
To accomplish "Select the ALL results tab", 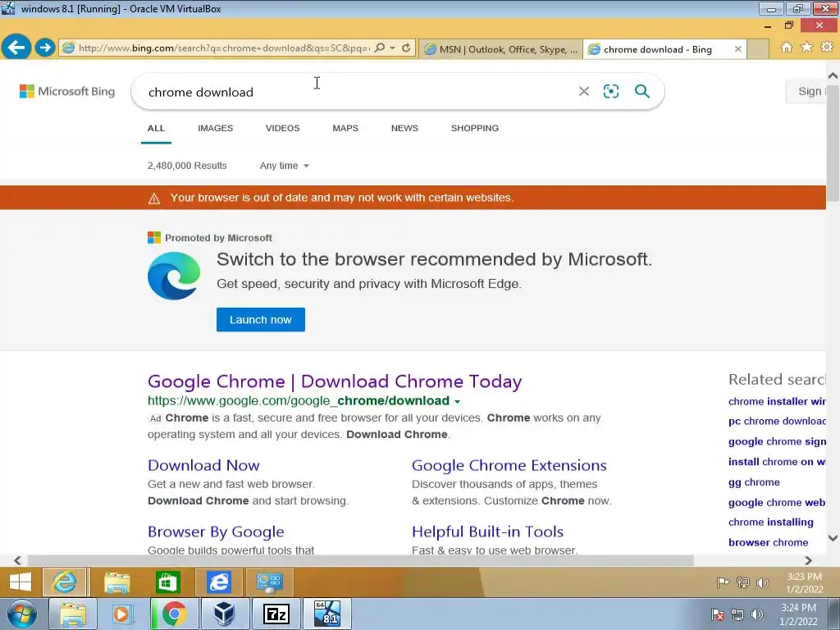I will coord(156,128).
